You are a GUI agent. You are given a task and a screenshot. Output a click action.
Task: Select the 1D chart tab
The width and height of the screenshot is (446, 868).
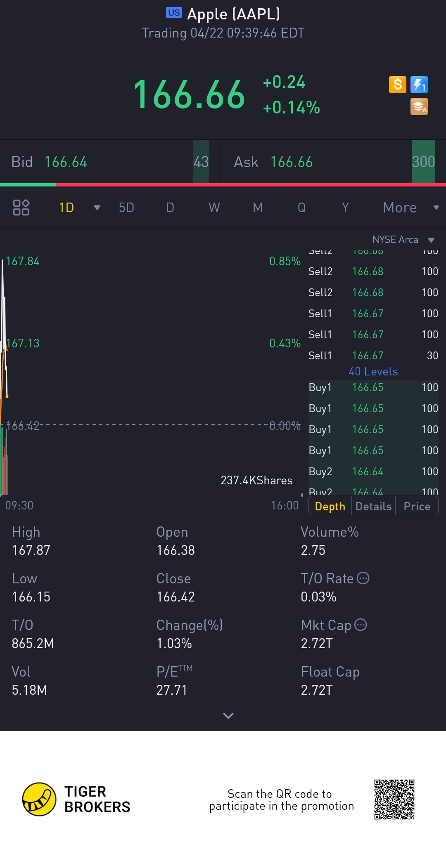point(66,208)
